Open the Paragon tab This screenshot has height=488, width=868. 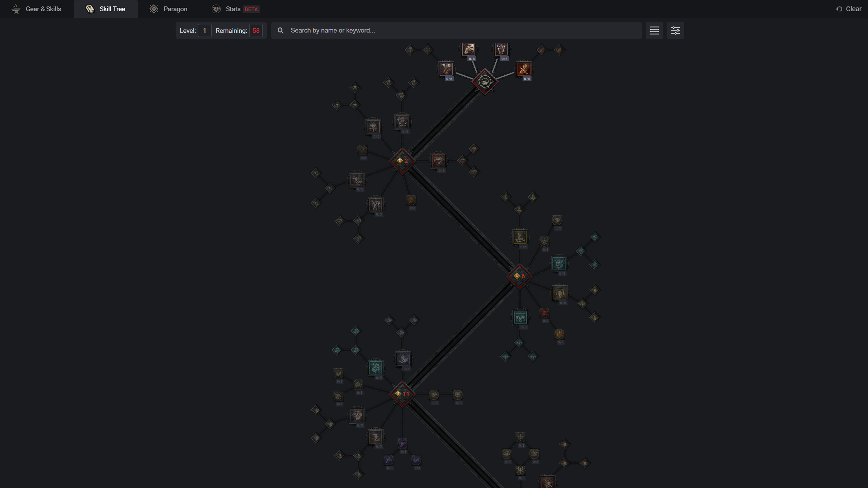coord(169,9)
